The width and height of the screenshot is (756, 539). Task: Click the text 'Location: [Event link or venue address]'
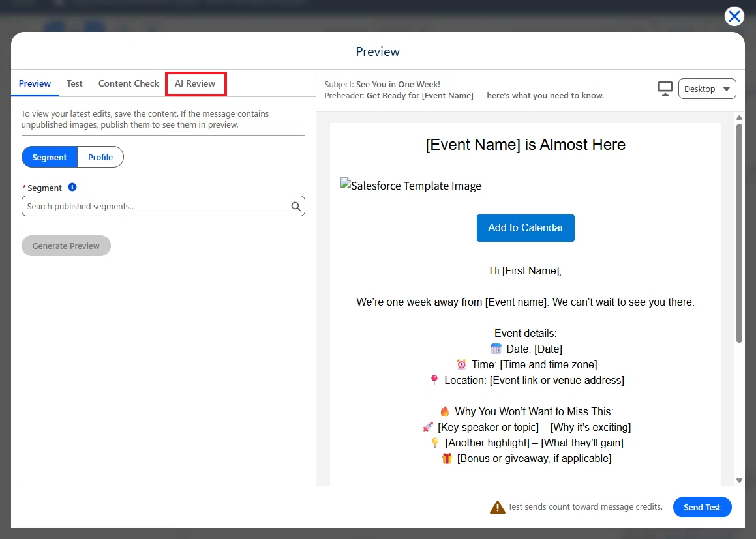(534, 380)
